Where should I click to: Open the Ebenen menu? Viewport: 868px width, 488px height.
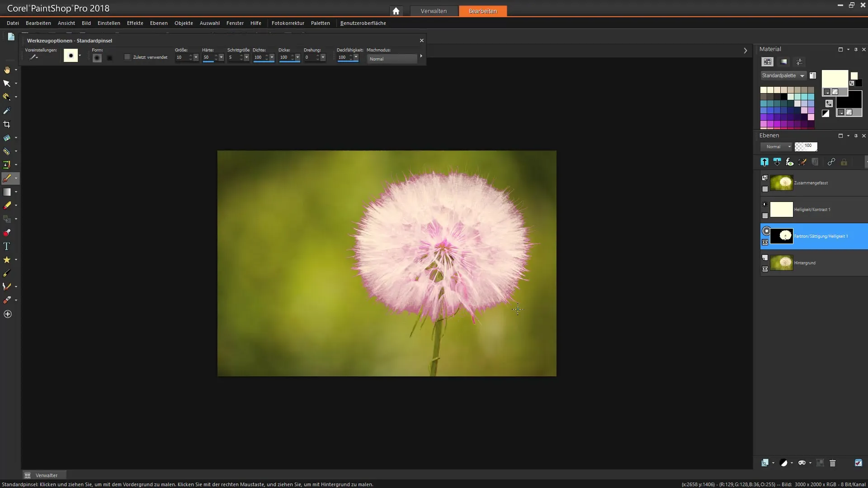159,23
